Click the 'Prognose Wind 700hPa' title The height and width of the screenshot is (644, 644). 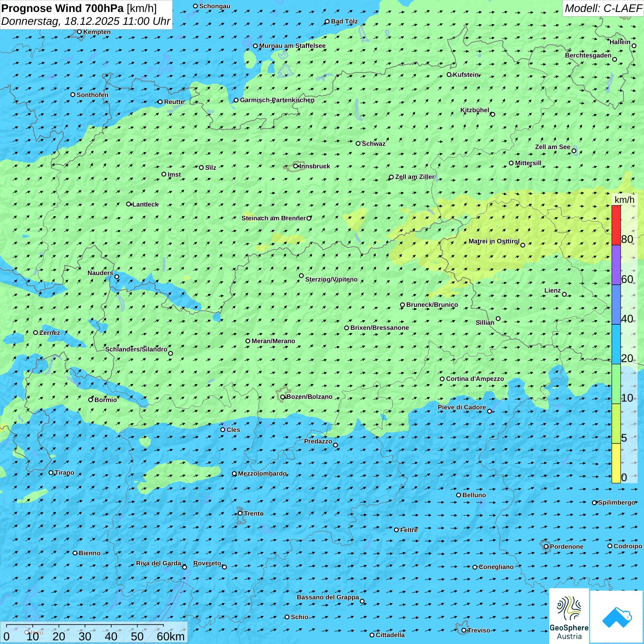63,8
